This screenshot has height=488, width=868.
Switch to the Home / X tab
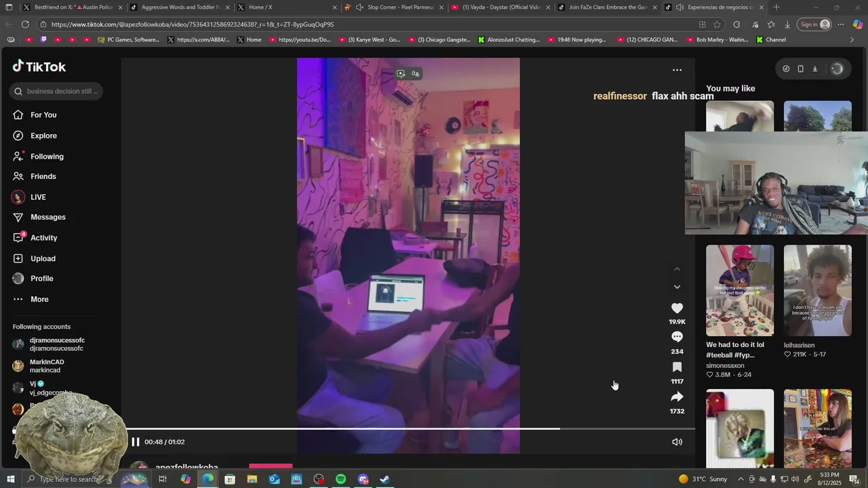point(287,7)
